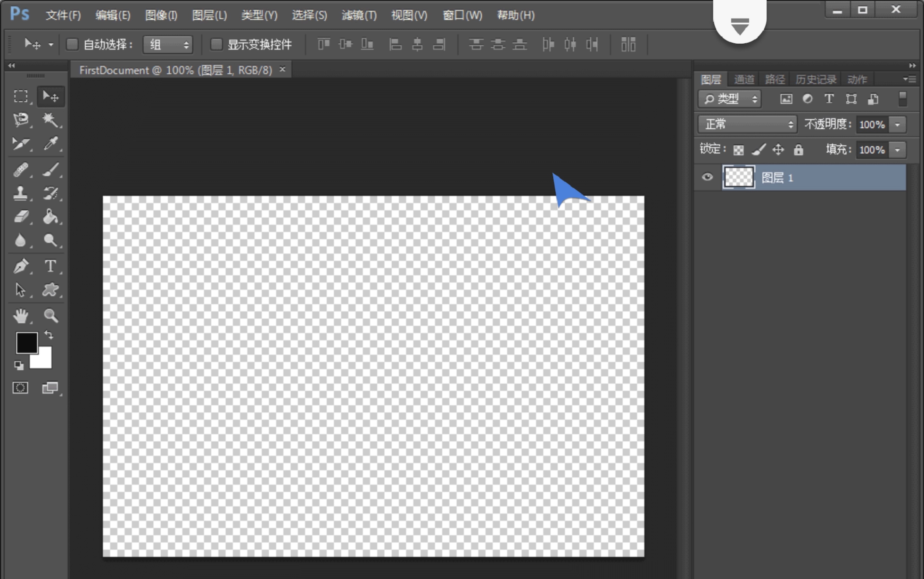
Task: Open the 文件(F) menu
Action: pyautogui.click(x=63, y=15)
